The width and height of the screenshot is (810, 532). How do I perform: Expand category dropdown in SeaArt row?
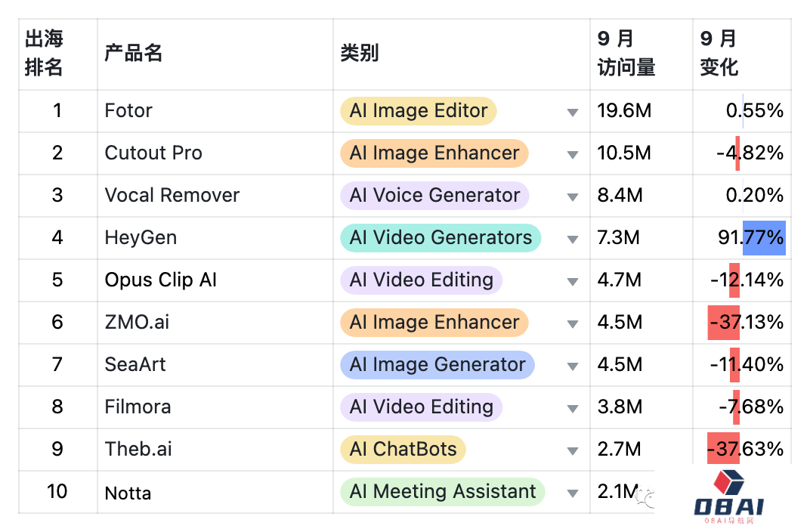(x=572, y=367)
